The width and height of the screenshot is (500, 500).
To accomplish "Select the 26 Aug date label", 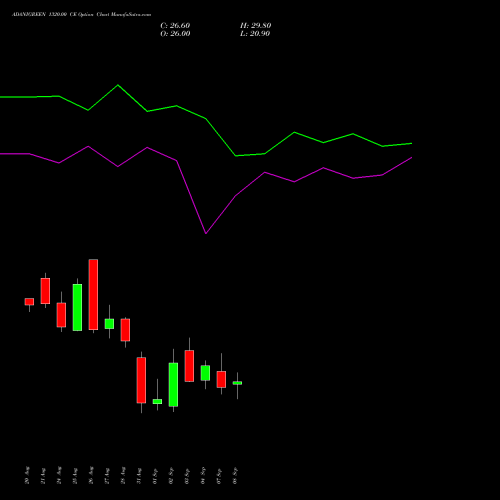I will (x=91, y=476).
